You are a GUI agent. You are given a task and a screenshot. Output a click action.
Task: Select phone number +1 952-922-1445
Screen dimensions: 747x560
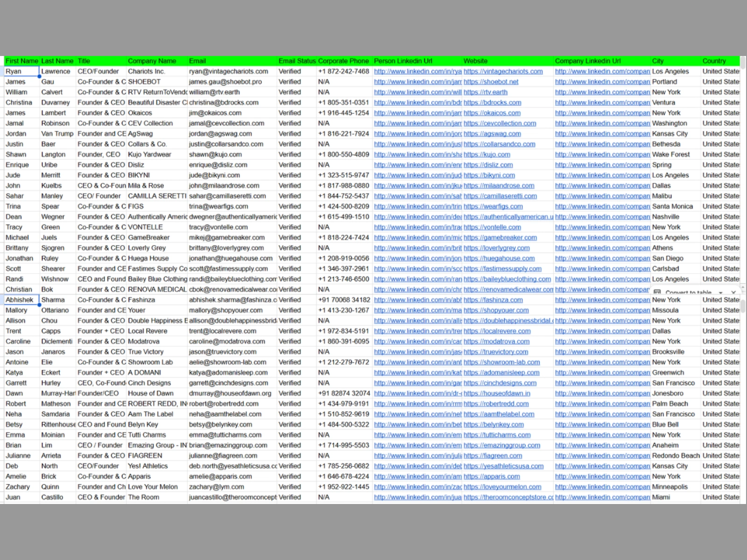[x=345, y=487]
